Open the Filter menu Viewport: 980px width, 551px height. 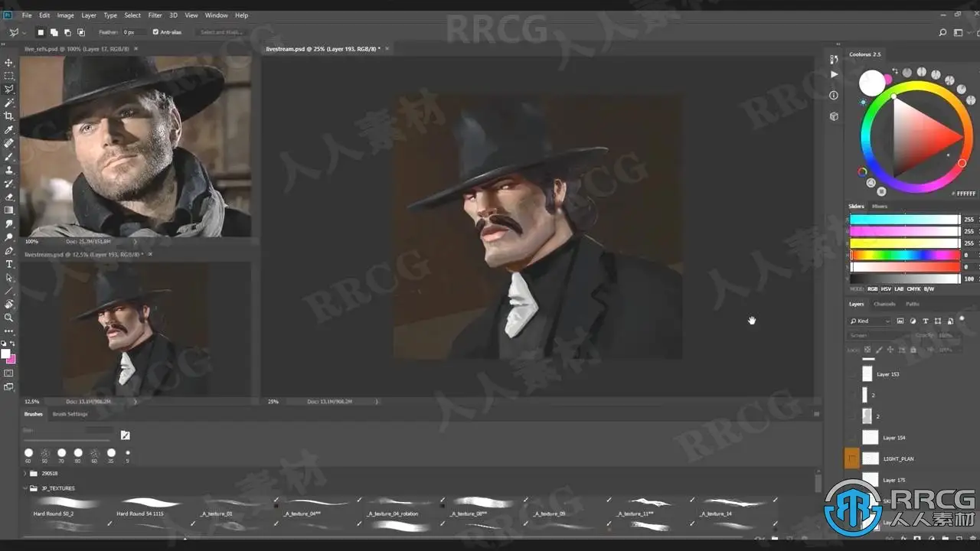pos(155,15)
